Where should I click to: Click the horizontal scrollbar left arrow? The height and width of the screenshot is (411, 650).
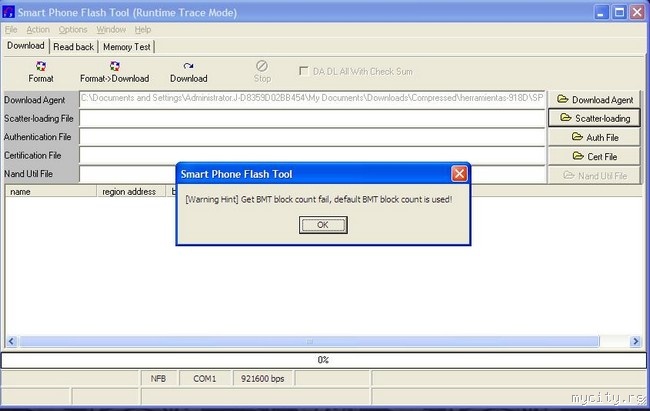click(x=11, y=341)
